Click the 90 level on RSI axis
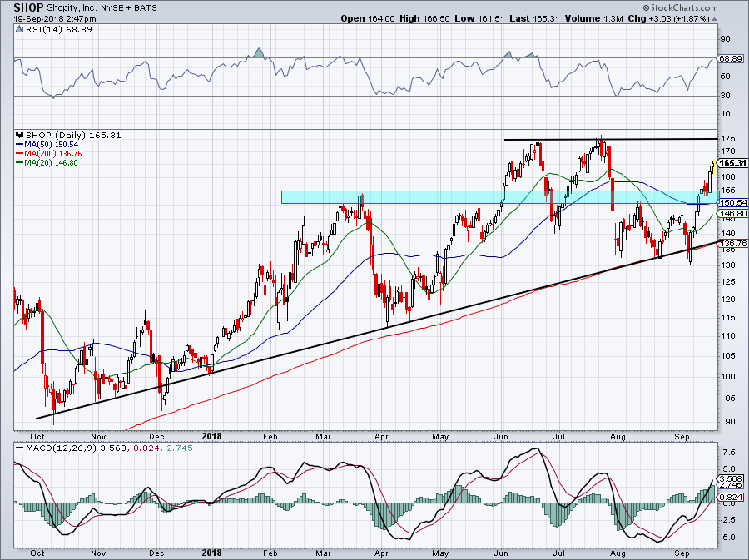 tap(725, 39)
